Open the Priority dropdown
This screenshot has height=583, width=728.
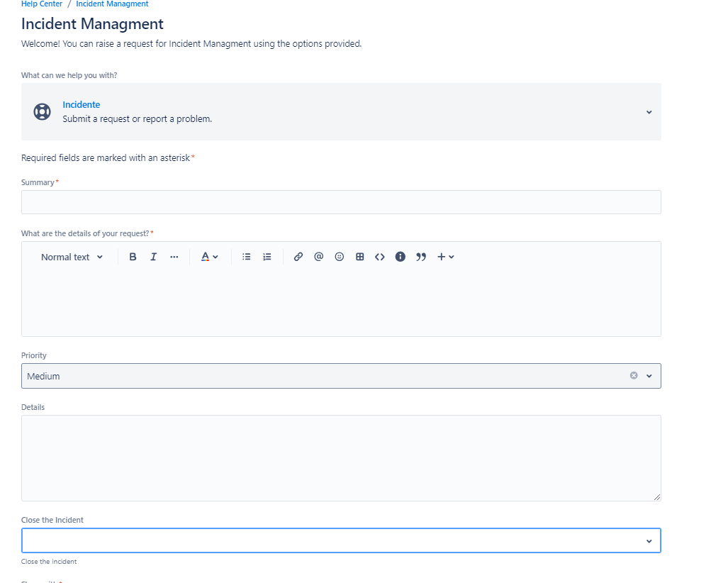coord(649,376)
